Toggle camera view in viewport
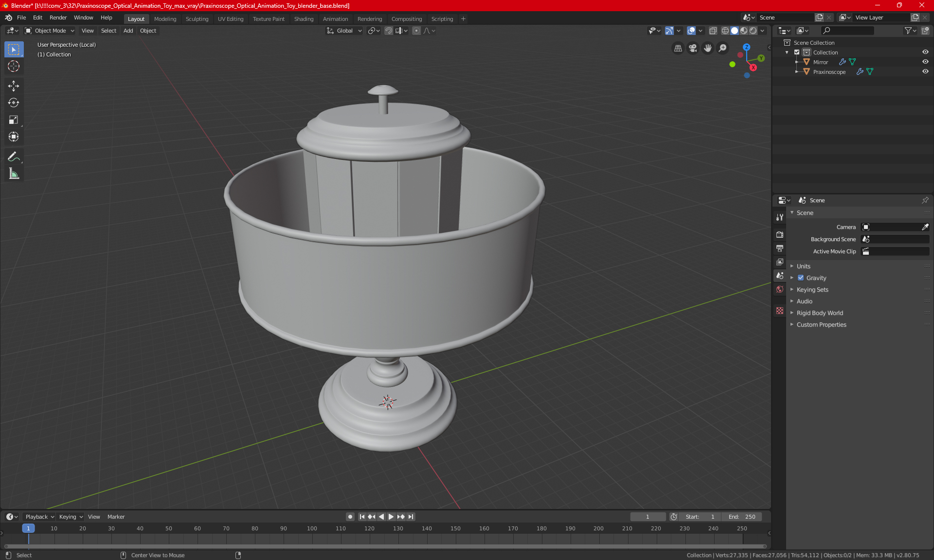 click(693, 48)
